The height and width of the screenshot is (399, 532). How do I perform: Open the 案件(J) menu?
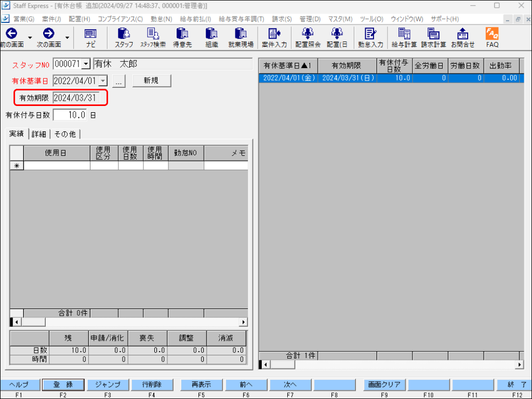(51, 19)
